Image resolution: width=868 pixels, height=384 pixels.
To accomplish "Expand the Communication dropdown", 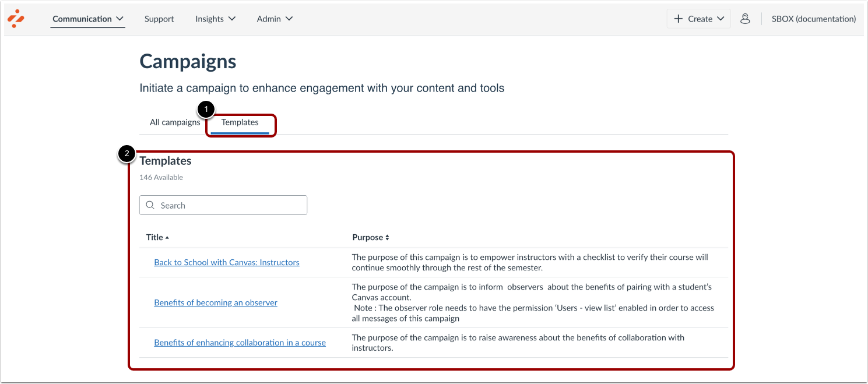I will coord(87,18).
